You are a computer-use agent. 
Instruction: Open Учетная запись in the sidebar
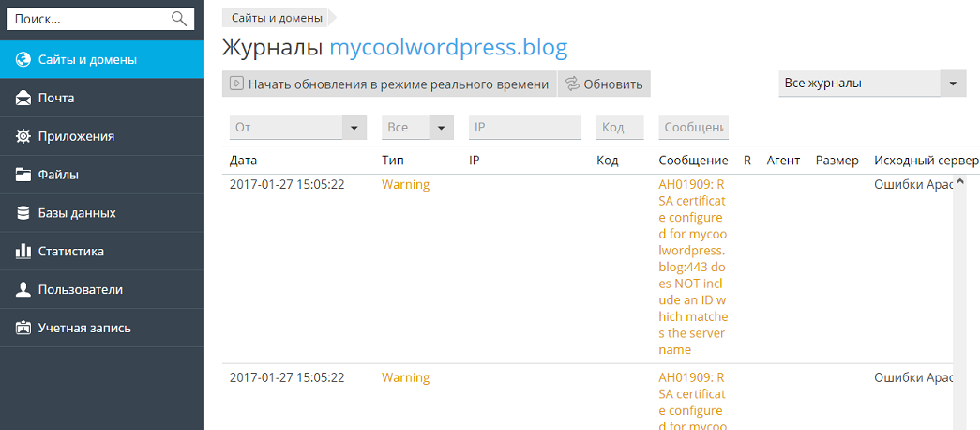point(101,328)
